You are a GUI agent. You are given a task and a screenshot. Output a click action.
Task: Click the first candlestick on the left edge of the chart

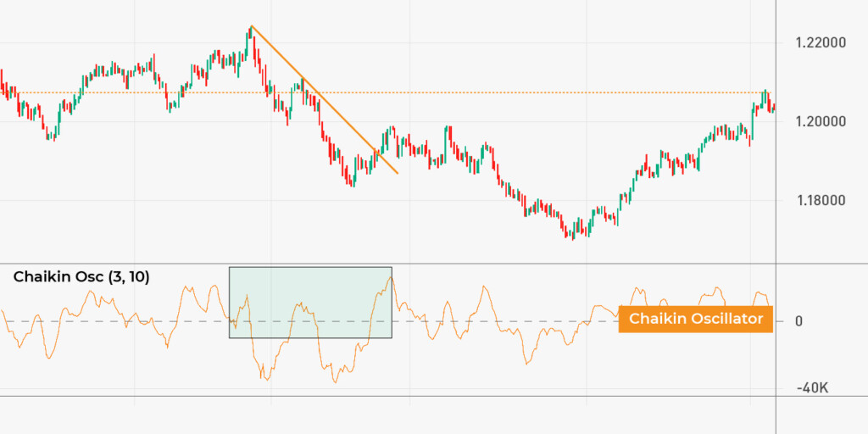pos(3,88)
